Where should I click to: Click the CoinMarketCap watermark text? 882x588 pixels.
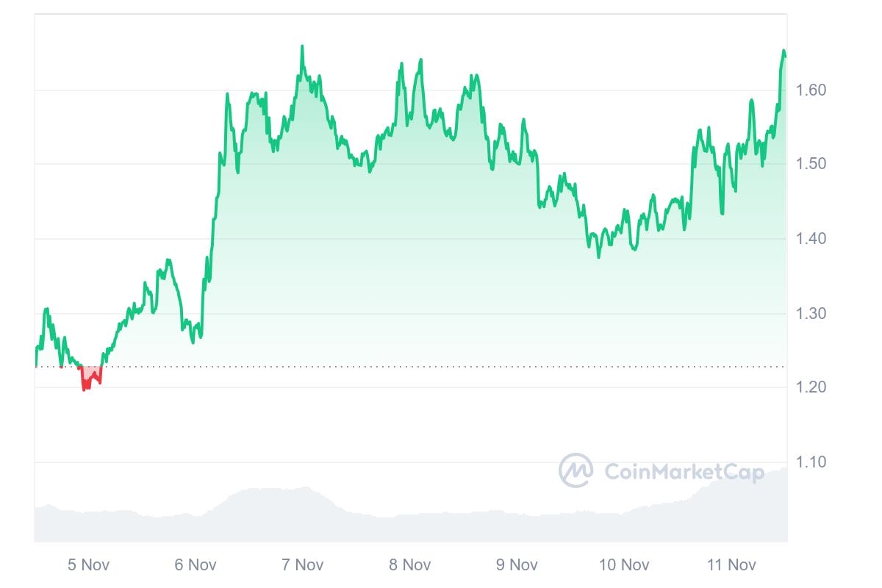(x=684, y=472)
